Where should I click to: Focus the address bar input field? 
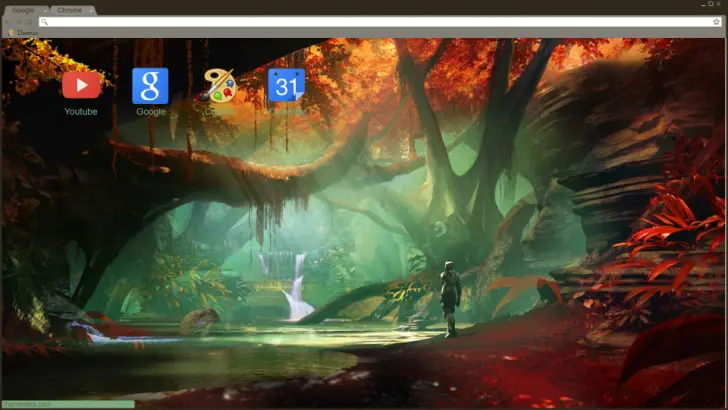370,21
